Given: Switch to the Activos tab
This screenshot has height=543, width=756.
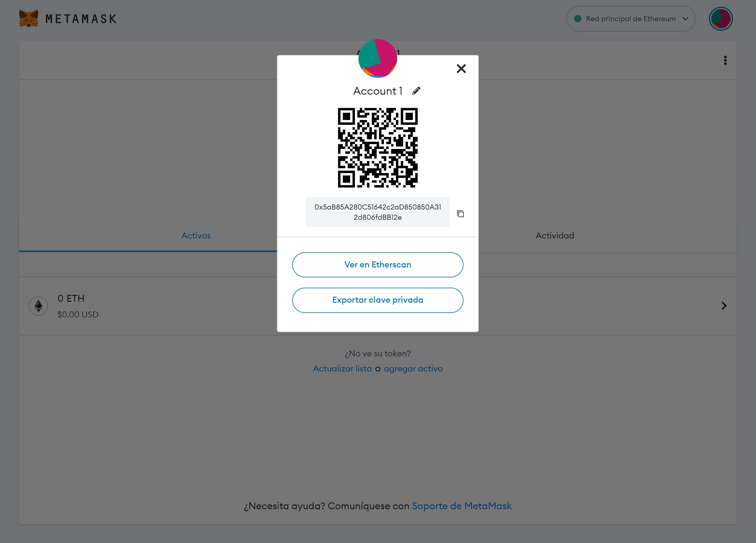Looking at the screenshot, I should 196,236.
